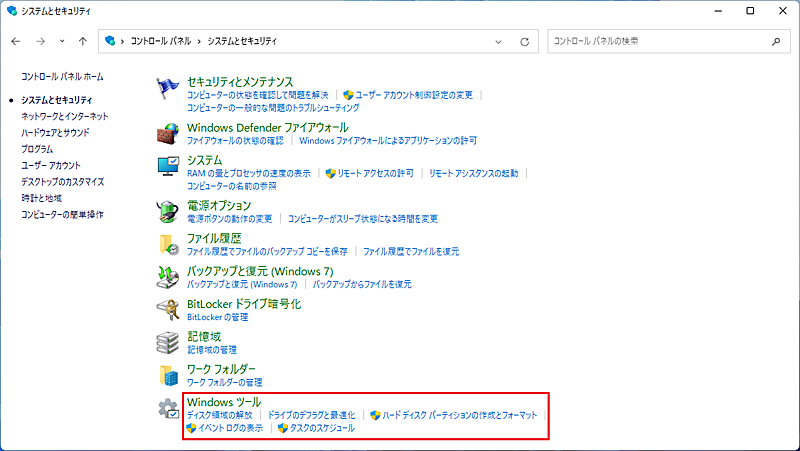Click ディスク領域の解放
800x451 pixels.
(220, 415)
